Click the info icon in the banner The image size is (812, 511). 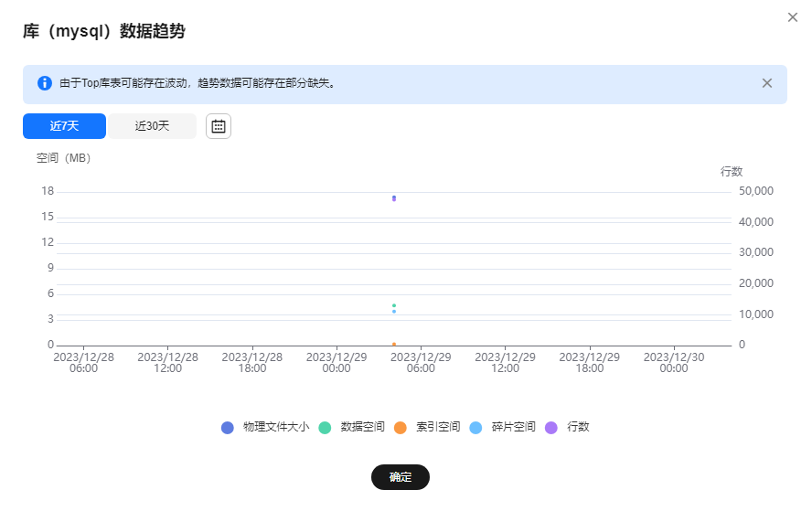click(x=45, y=83)
